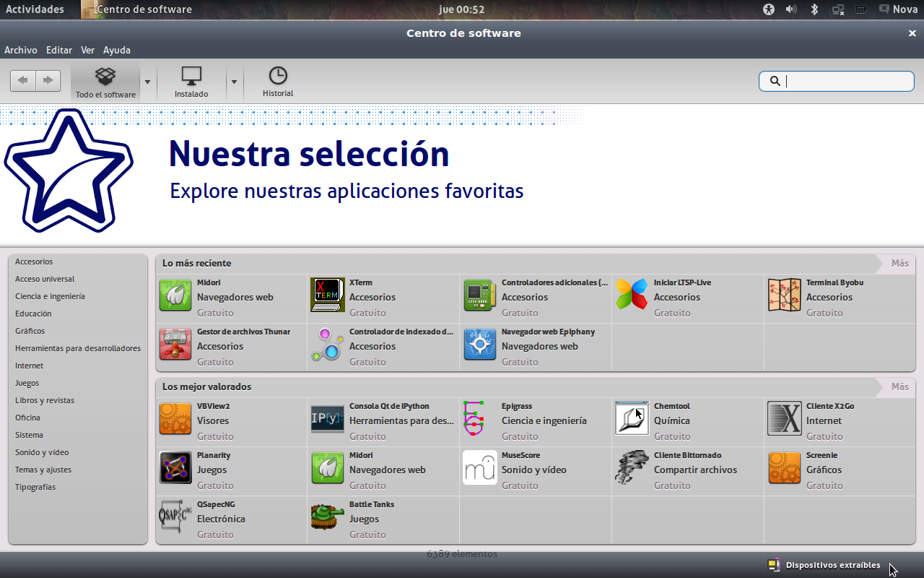Open the Screenie application icon
This screenshot has height=578, width=924.
[785, 468]
